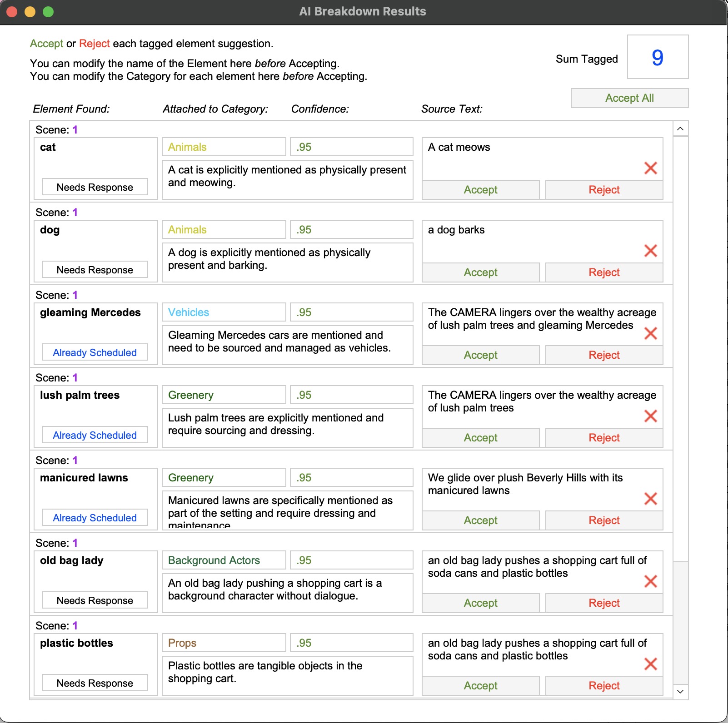Reject the cat element suggestion
This screenshot has width=728, height=723.
(604, 190)
